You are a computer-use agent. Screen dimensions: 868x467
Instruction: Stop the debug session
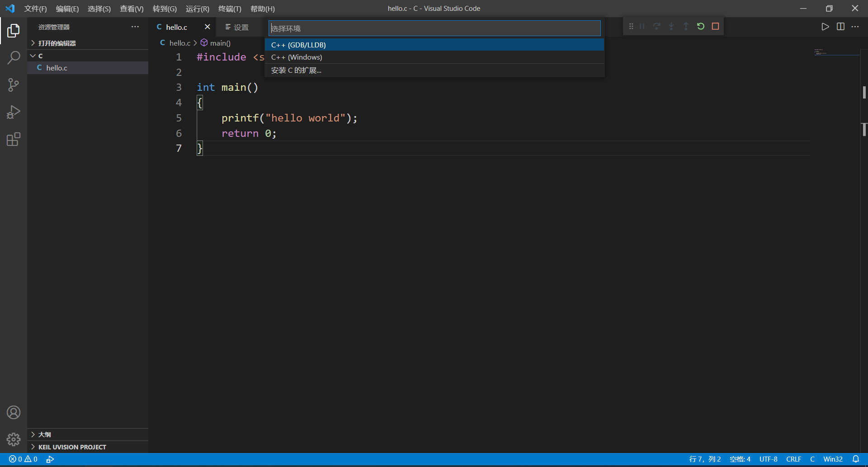[x=715, y=26]
